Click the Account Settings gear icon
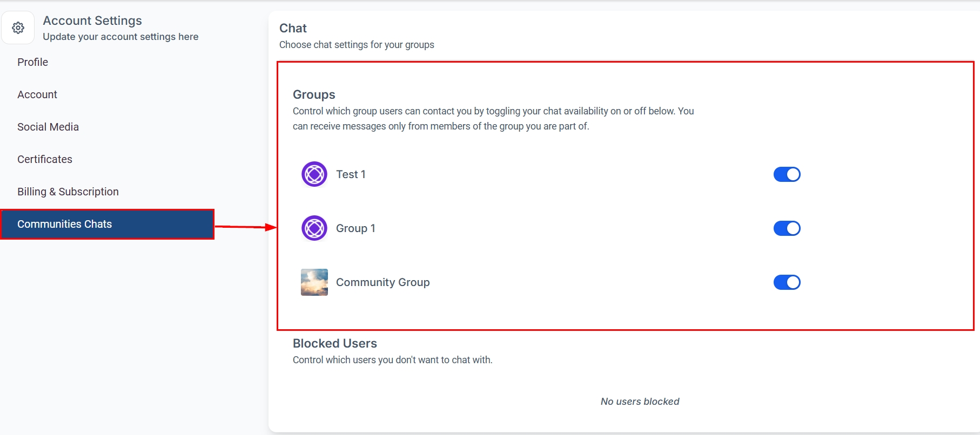Image resolution: width=980 pixels, height=435 pixels. pyautogui.click(x=18, y=28)
